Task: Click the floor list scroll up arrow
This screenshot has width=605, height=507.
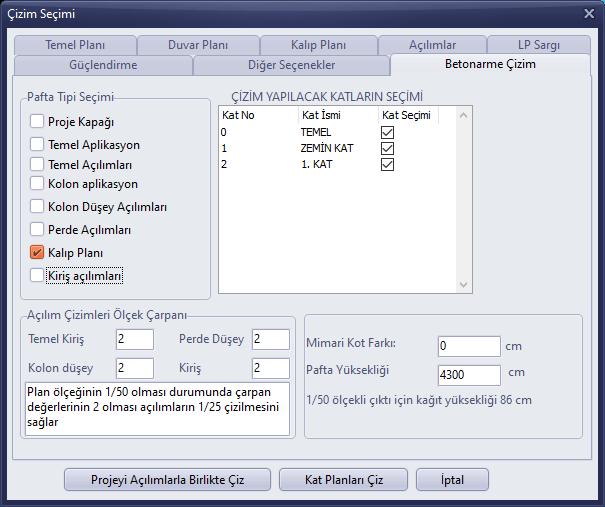Action: (x=463, y=115)
